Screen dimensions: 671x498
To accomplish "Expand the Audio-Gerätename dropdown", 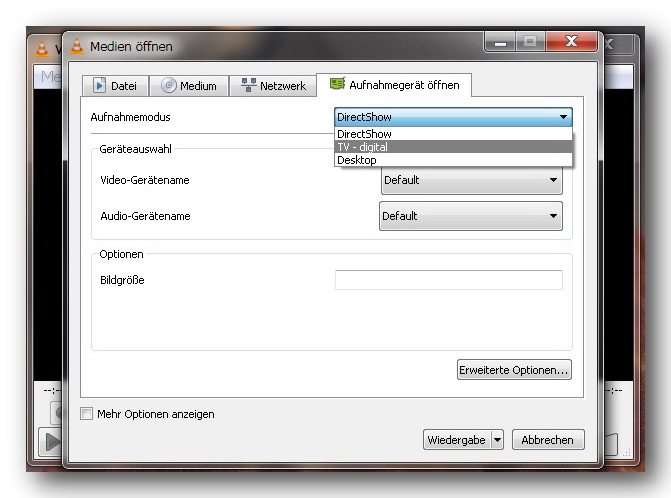I will pos(471,216).
